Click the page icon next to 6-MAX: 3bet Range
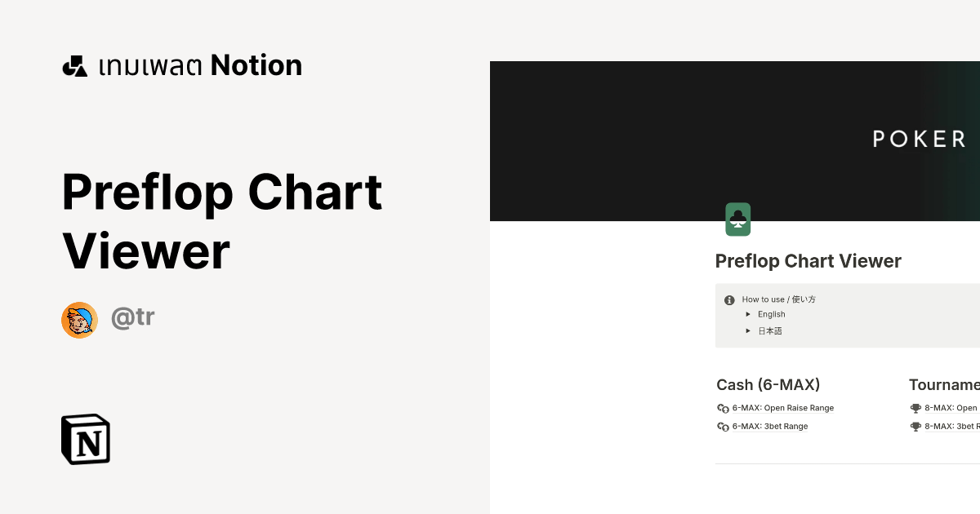 pos(723,426)
